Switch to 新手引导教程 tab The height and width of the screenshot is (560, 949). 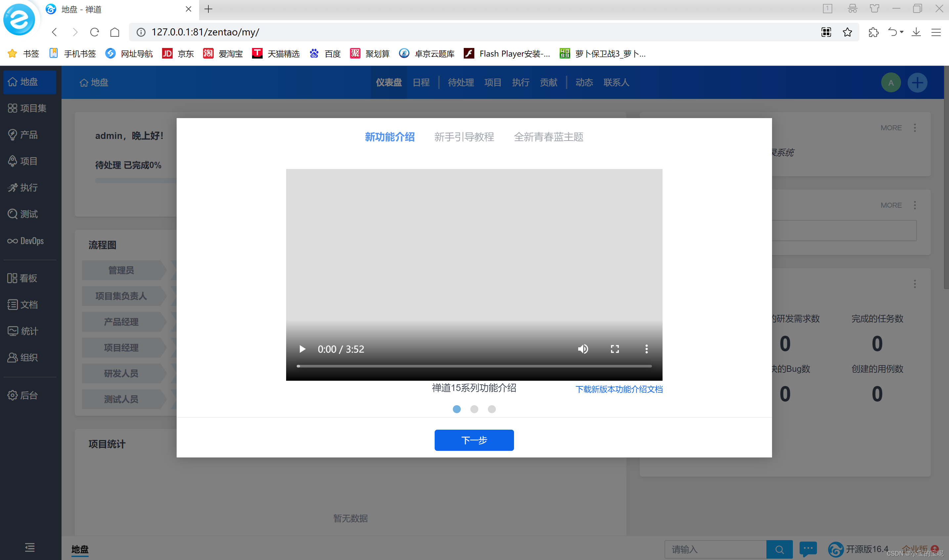(464, 137)
